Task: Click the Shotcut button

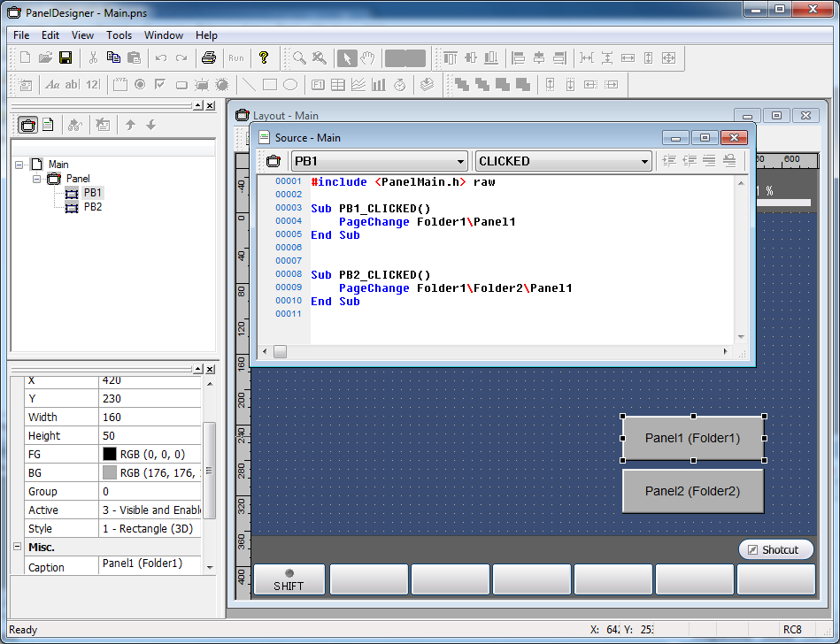Action: tap(775, 549)
